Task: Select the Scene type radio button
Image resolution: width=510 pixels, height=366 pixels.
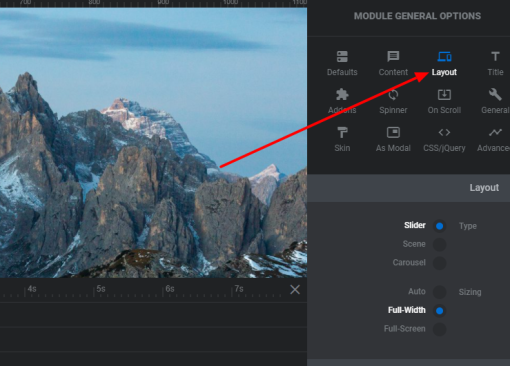Action: 439,244
